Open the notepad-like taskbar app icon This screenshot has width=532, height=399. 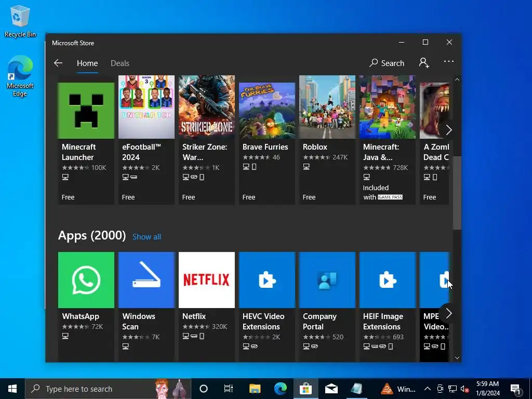(x=356, y=389)
